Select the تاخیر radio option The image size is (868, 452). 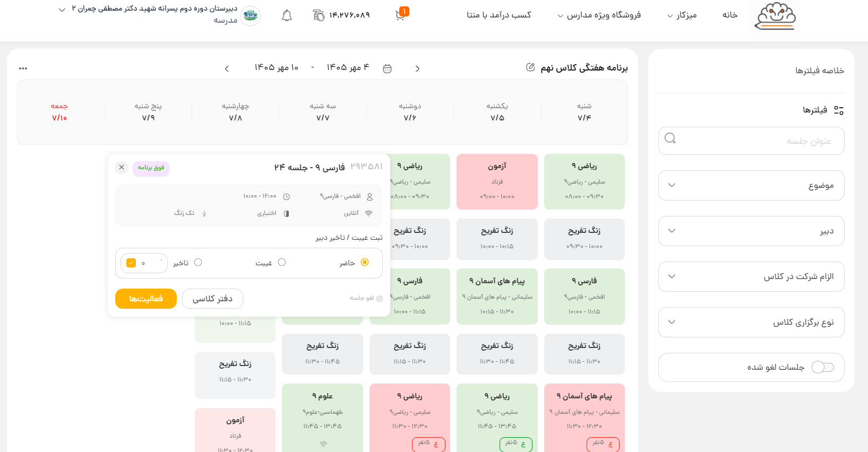[198, 262]
